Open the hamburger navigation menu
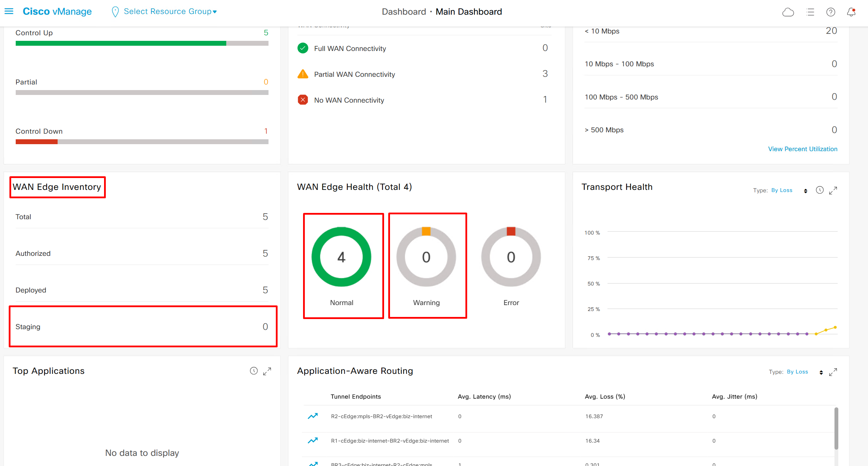This screenshot has height=466, width=868. [9, 12]
